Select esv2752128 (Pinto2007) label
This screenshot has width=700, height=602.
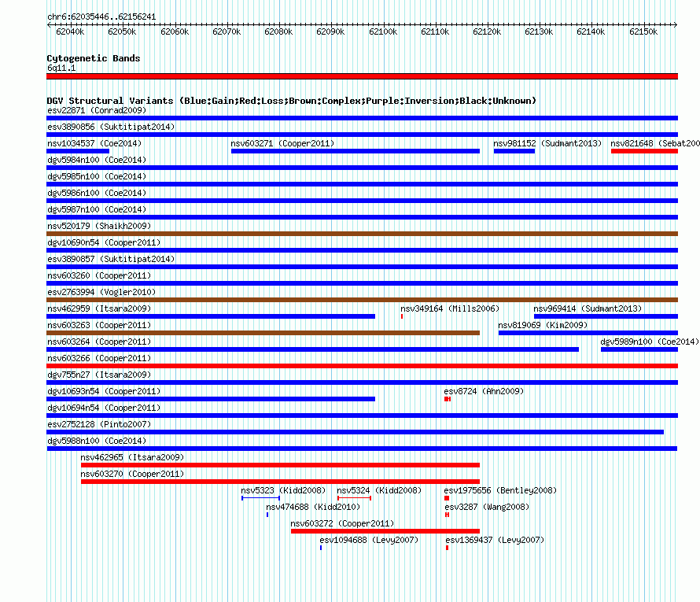(99, 424)
